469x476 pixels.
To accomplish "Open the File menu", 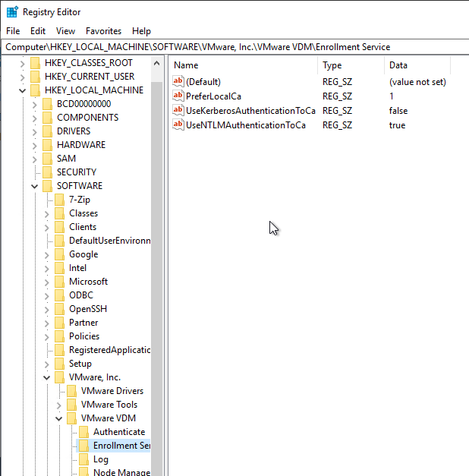I will (13, 31).
